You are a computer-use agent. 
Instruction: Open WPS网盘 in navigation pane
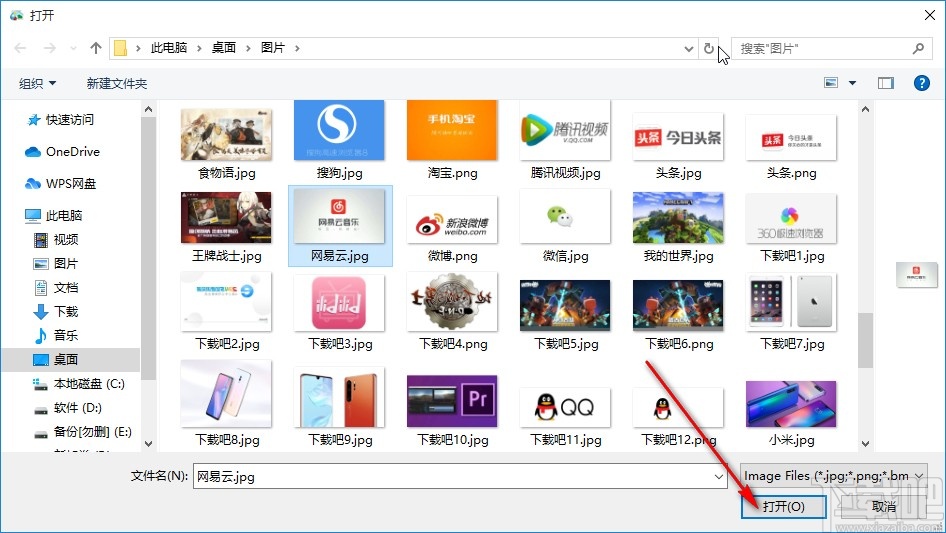(x=60, y=184)
